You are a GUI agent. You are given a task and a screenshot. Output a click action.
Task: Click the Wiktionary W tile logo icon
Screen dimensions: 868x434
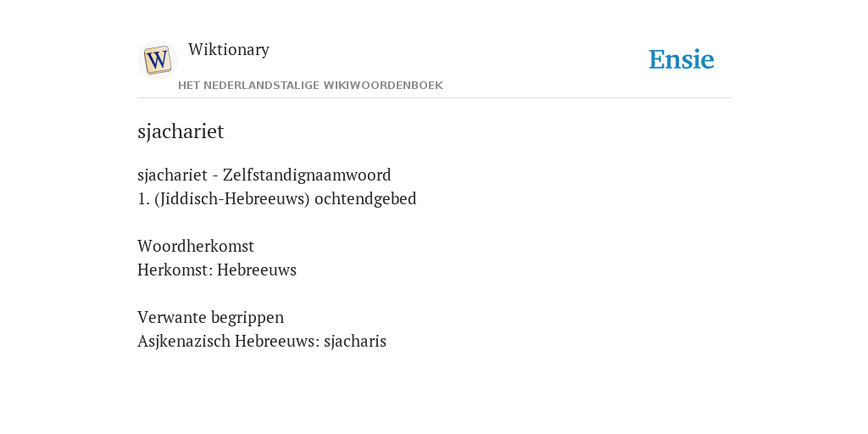(158, 60)
